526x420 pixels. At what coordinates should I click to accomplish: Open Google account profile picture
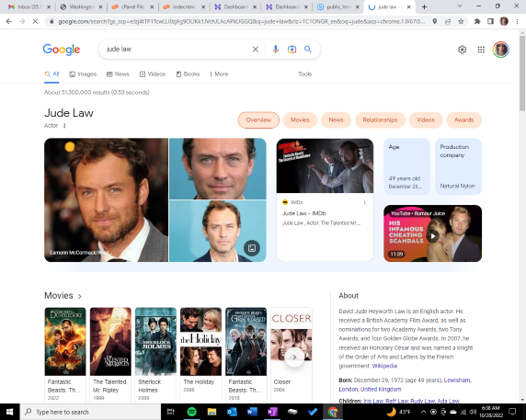(x=501, y=50)
